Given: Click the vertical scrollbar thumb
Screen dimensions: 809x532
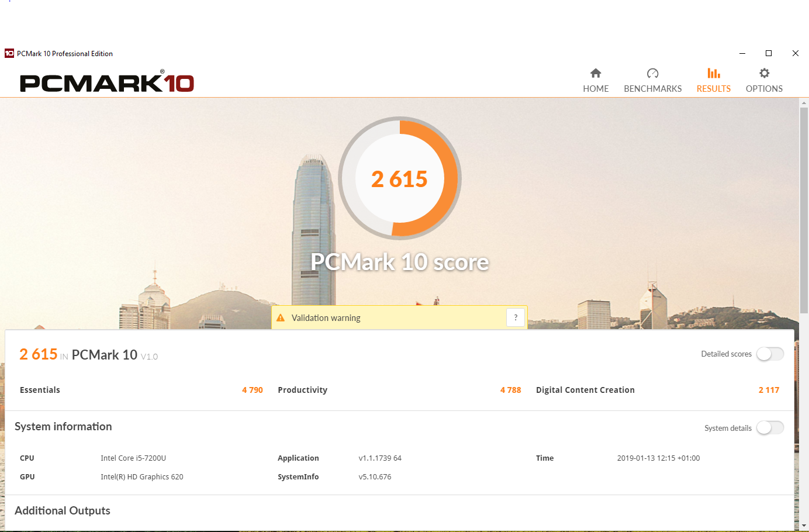Looking at the screenshot, I should tap(804, 210).
